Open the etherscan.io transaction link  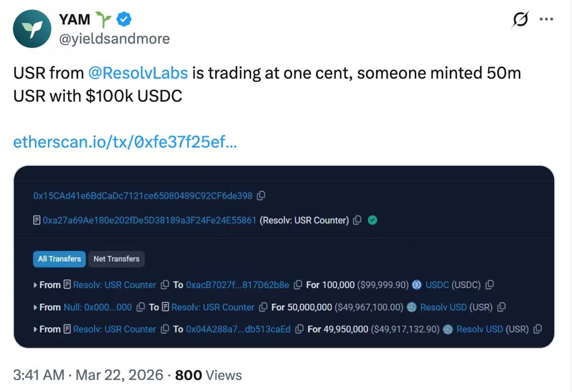point(125,142)
